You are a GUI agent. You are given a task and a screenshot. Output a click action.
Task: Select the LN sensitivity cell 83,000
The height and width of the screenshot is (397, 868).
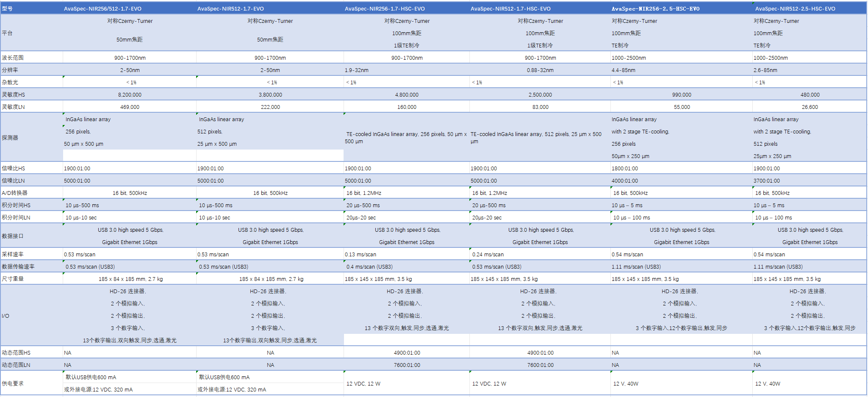pyautogui.click(x=540, y=107)
